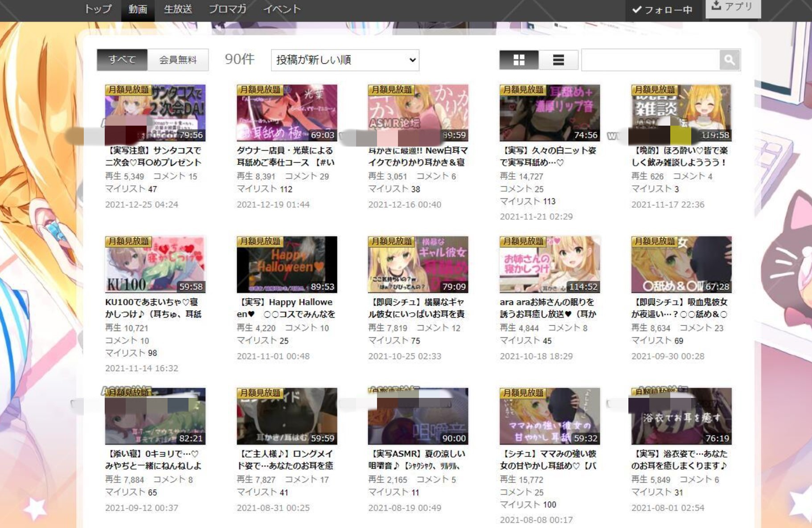The width and height of the screenshot is (812, 528).
Task: Switch to the 生放送 tab
Action: pyautogui.click(x=178, y=9)
